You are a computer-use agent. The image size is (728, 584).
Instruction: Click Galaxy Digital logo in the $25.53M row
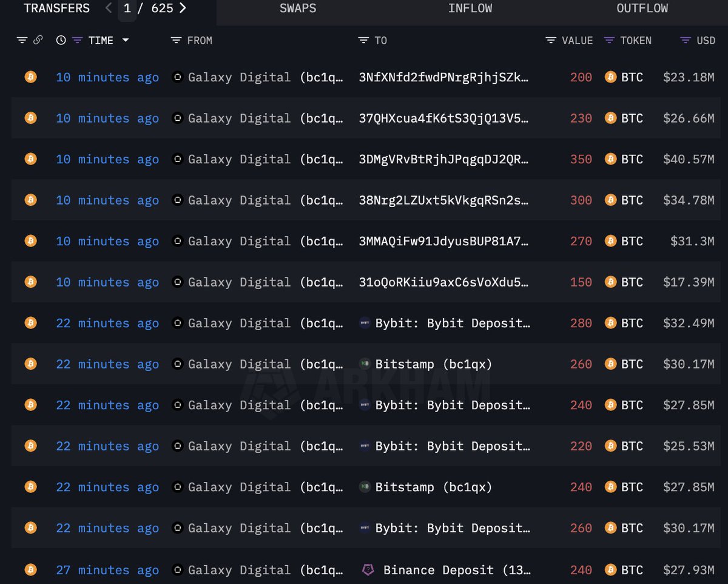(x=177, y=446)
